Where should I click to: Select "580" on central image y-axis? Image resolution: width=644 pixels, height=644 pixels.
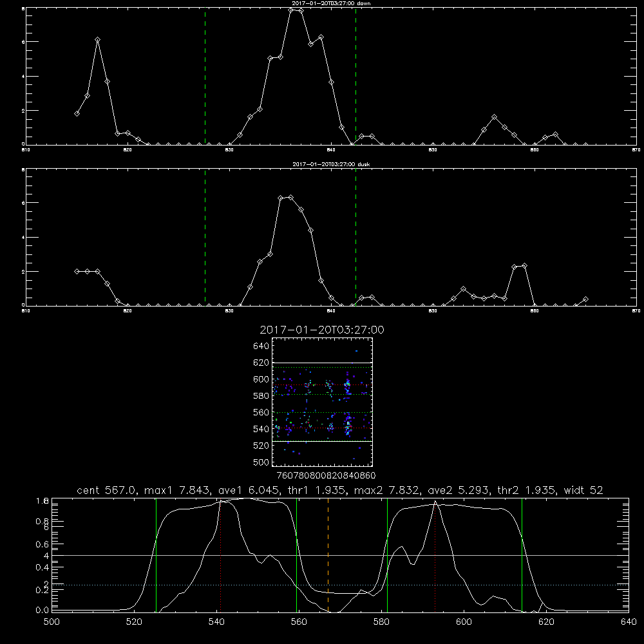261,396
